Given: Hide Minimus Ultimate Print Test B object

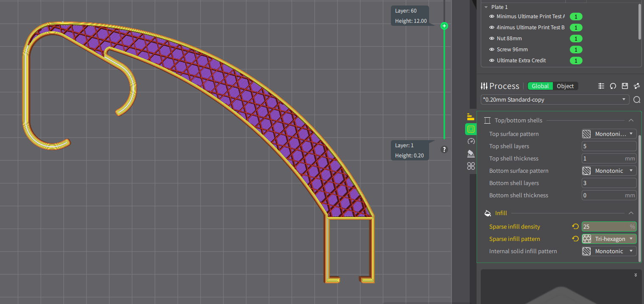Looking at the screenshot, I should coord(492,28).
